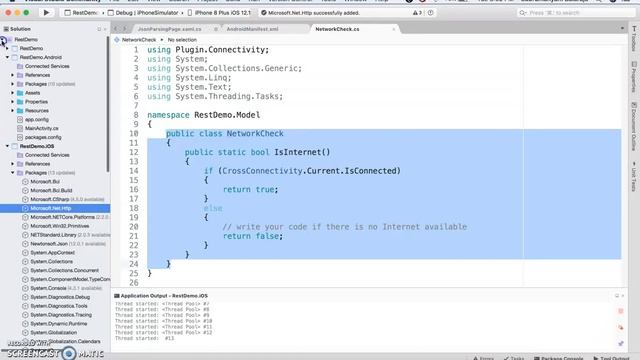Click the Solution pad header icon
The height and width of the screenshot is (360, 640).
6,29
